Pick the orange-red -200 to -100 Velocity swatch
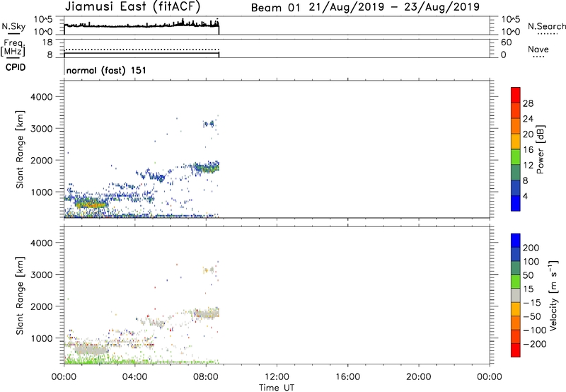The image size is (566, 392). 516,336
